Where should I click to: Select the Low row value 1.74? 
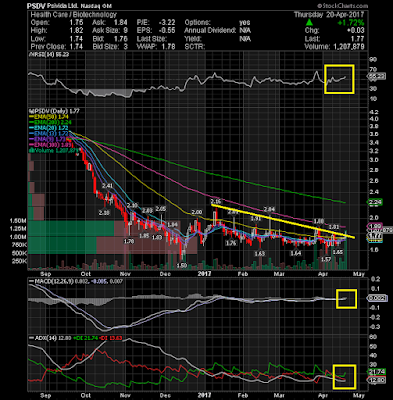(77, 39)
